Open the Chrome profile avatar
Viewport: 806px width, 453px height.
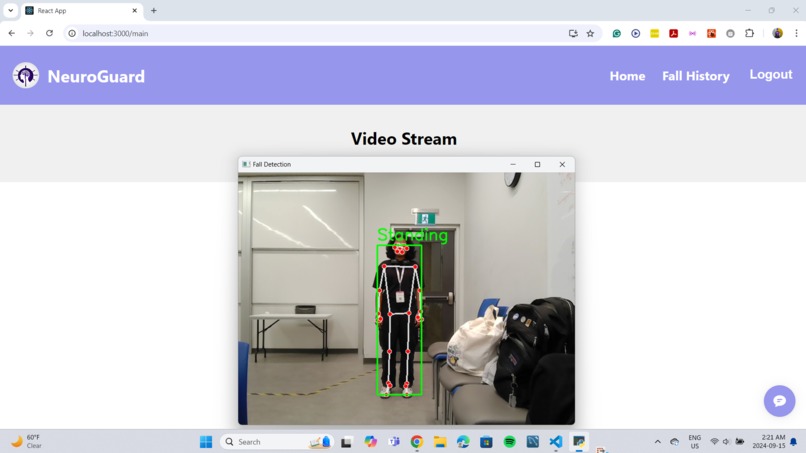(777, 33)
